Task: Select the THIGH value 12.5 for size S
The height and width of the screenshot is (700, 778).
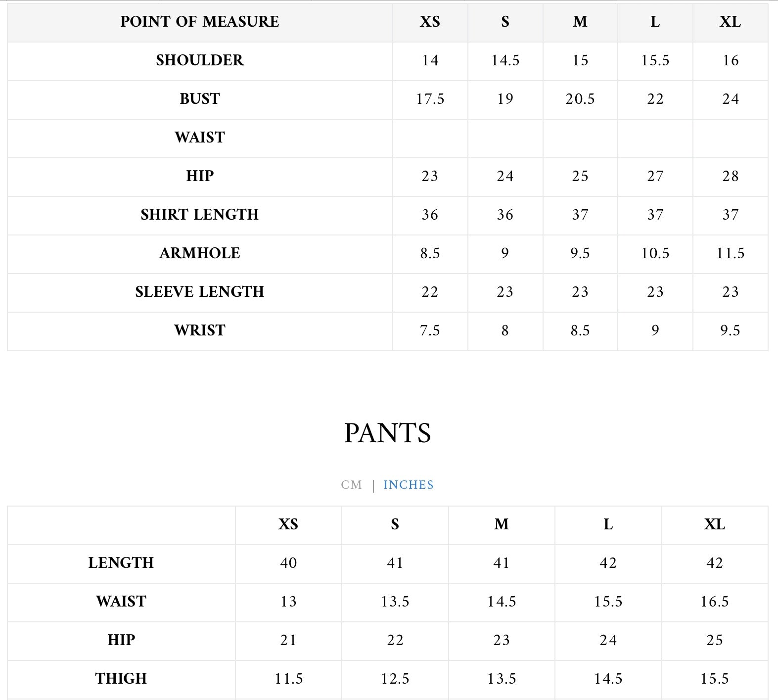Action: click(395, 679)
